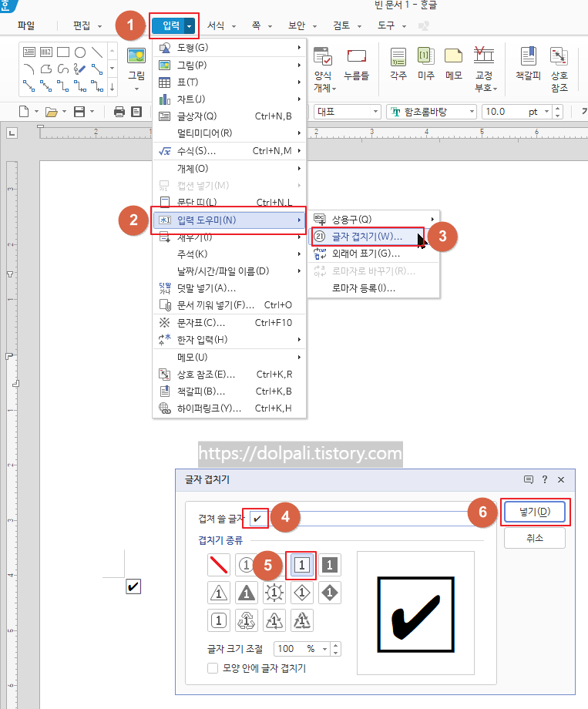Expand the 그림 button dropdown arrow
The width and height of the screenshot is (588, 709).
click(136, 89)
